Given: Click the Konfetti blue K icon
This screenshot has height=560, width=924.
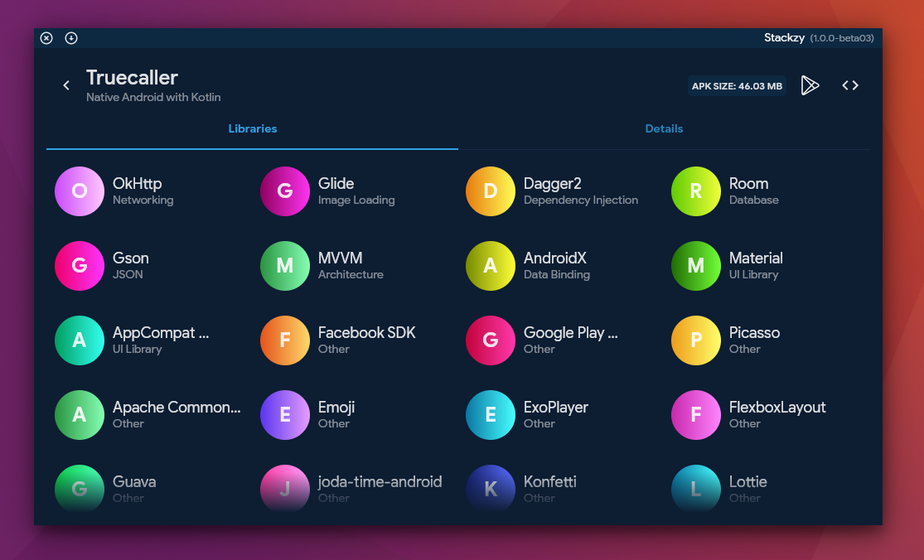Looking at the screenshot, I should (491, 489).
